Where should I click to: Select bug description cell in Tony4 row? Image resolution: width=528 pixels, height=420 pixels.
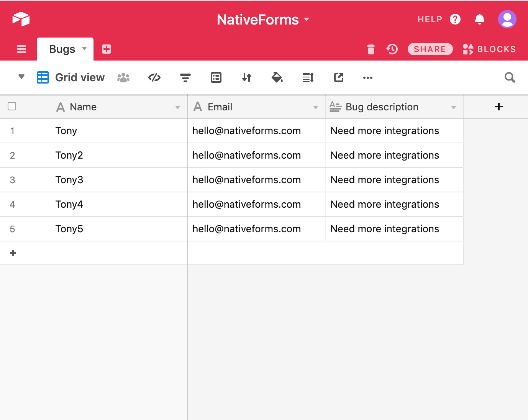(x=394, y=204)
